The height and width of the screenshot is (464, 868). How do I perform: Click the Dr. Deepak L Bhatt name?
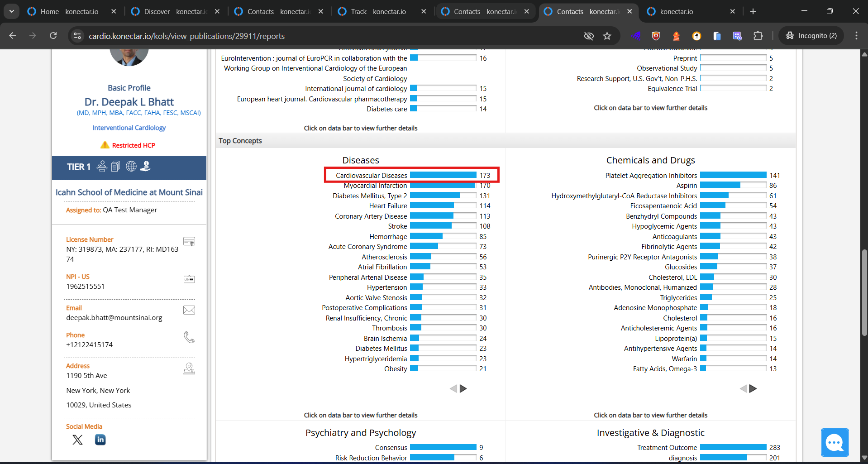[x=129, y=102]
